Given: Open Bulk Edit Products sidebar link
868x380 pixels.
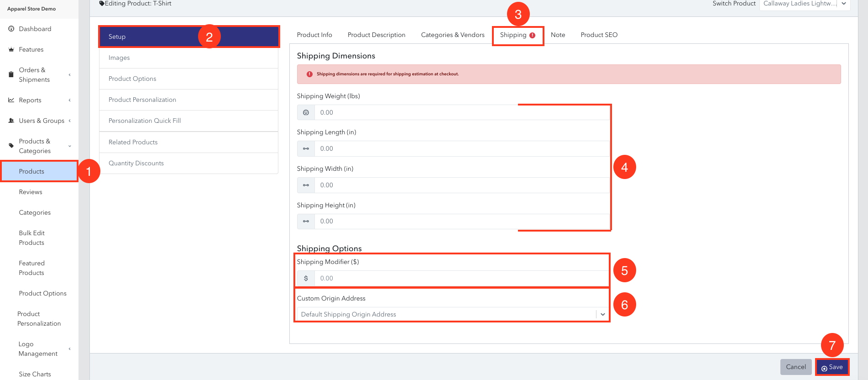Looking at the screenshot, I should [32, 238].
